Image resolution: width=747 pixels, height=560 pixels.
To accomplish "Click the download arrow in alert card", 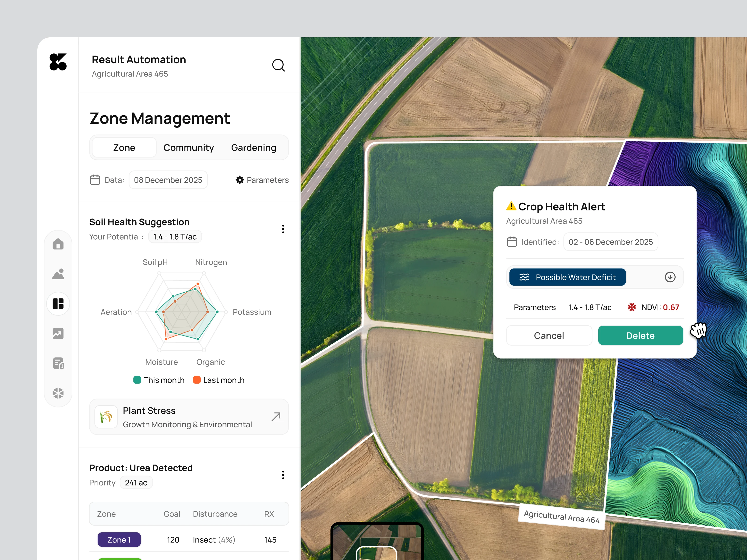I will pyautogui.click(x=670, y=277).
